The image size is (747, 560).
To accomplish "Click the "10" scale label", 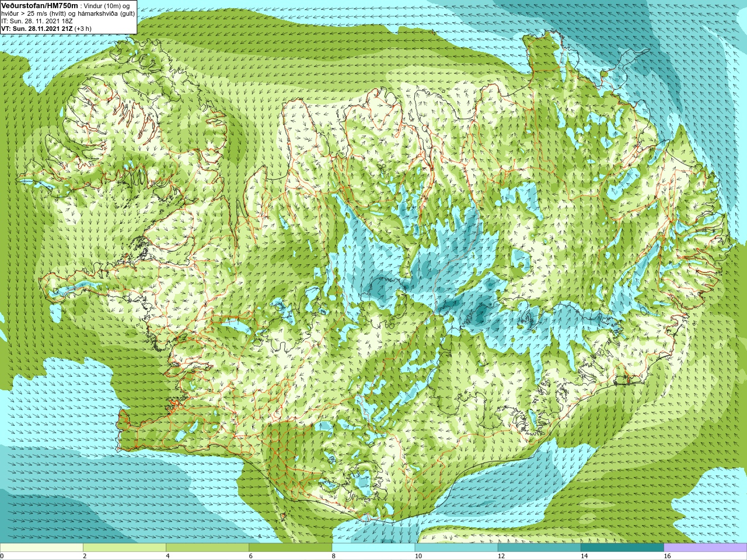I will [418, 556].
